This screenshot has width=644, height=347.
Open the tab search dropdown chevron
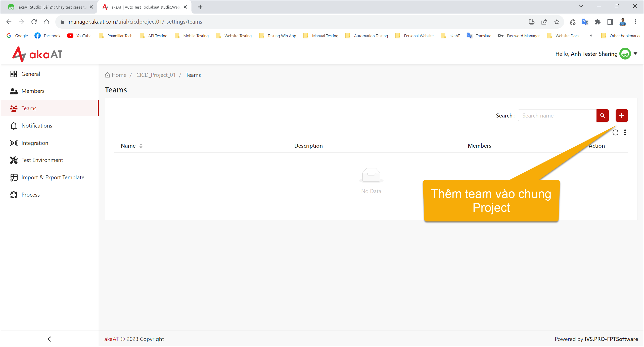click(x=581, y=6)
